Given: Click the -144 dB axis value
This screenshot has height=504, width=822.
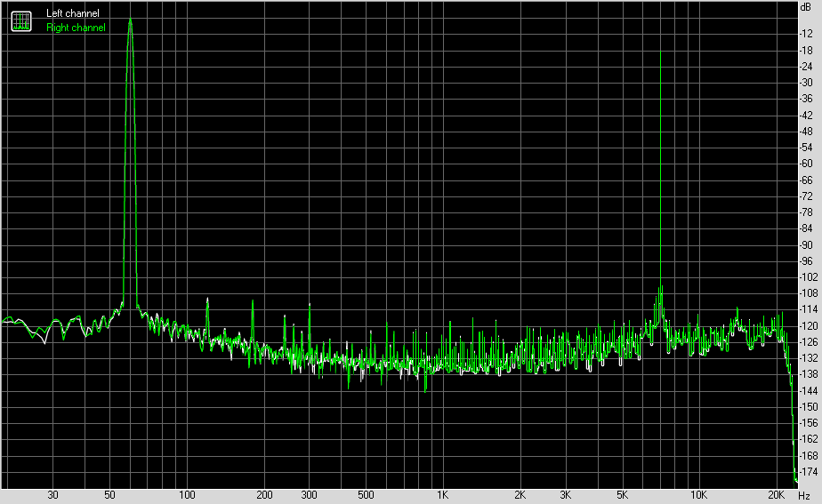Looking at the screenshot, I should click(x=808, y=391).
